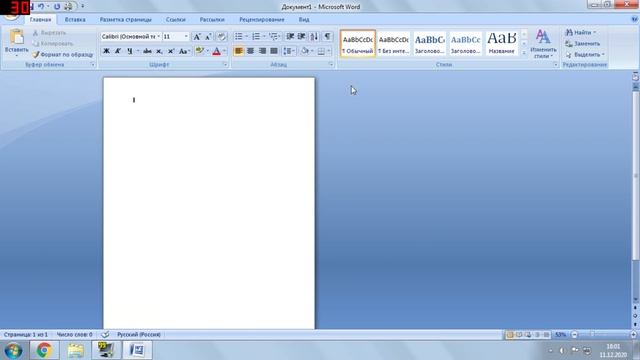Image resolution: width=640 pixels, height=360 pixels.
Task: Switch to the Вставка tab
Action: pos(75,19)
